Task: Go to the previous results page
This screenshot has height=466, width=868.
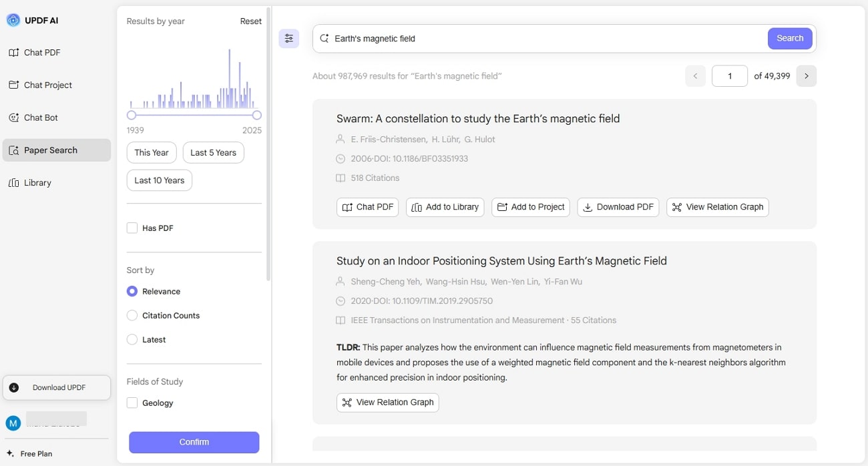Action: point(695,76)
